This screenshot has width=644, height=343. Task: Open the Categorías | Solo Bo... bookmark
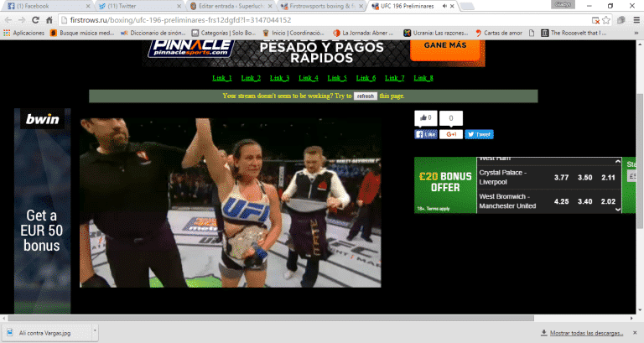pyautogui.click(x=224, y=33)
